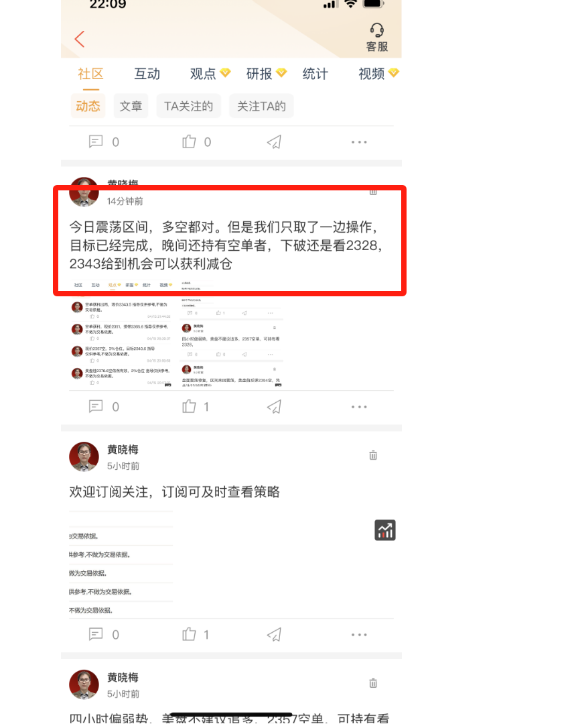Image resolution: width=572 pixels, height=728 pixels.
Task: Switch to the 互动 tab
Action: (147, 74)
